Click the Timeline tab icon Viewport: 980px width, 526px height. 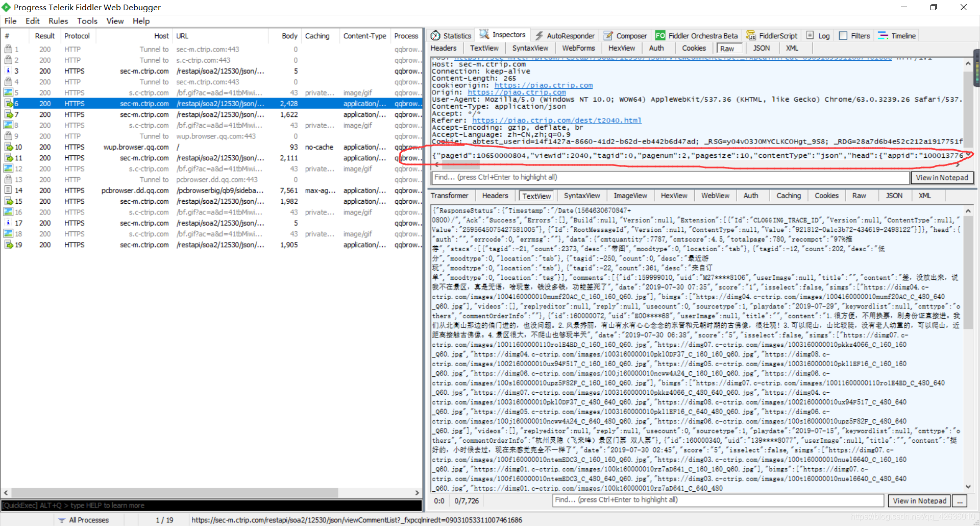(883, 36)
